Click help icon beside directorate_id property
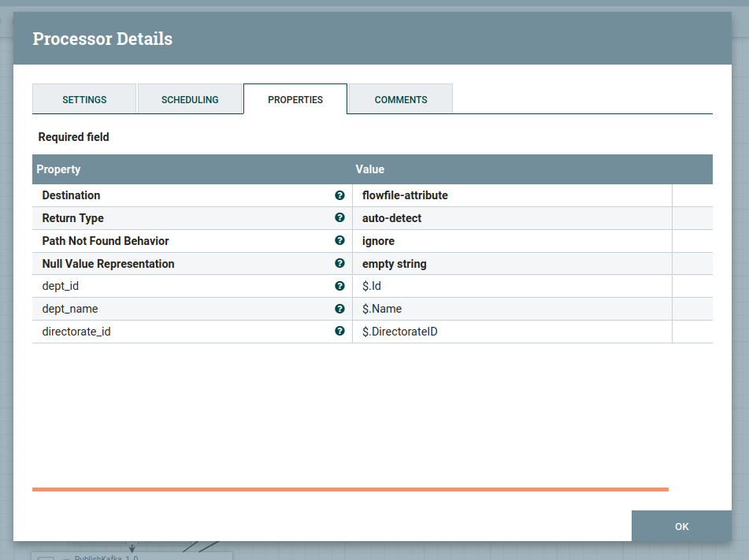Viewport: 749px width, 560px height. 339,332
